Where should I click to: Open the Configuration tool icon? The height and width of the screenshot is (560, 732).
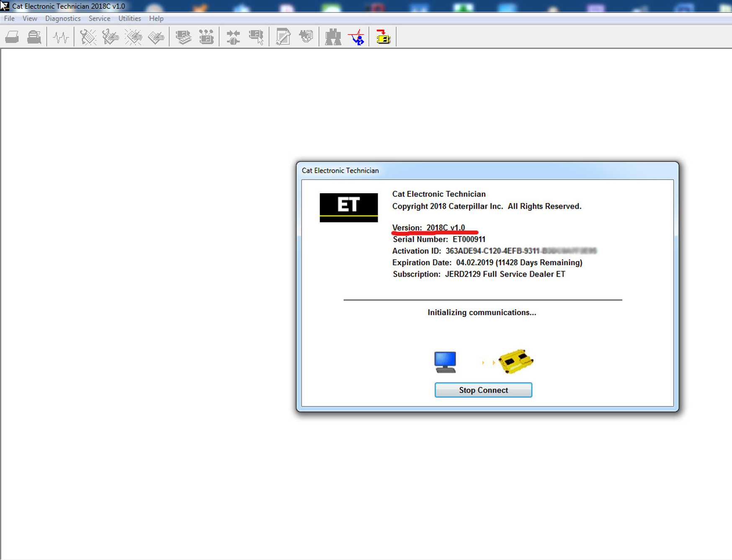click(206, 37)
